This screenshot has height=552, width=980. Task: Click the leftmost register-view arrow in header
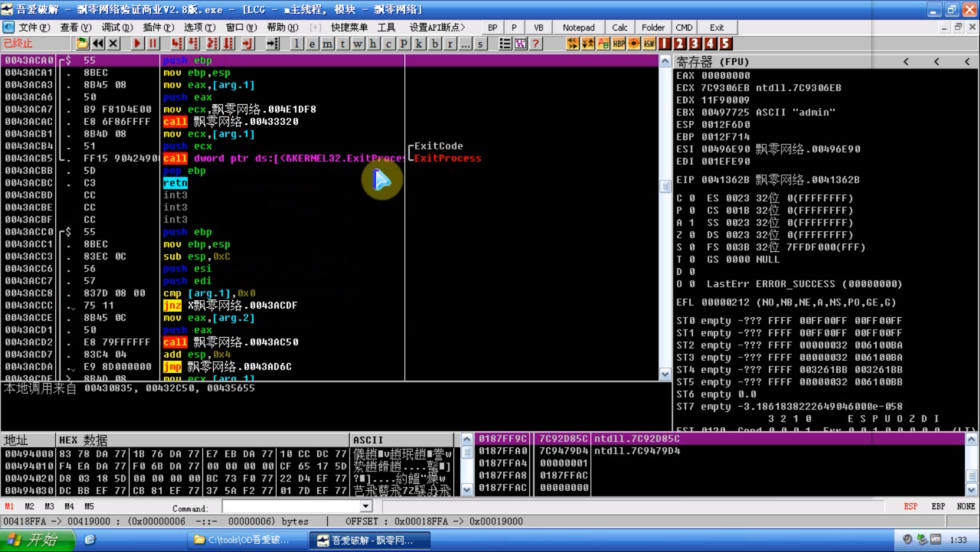point(906,61)
